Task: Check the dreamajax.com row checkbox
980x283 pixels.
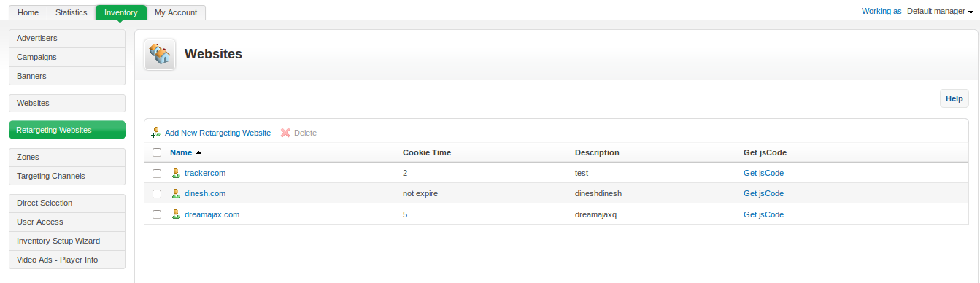Action: [x=157, y=214]
